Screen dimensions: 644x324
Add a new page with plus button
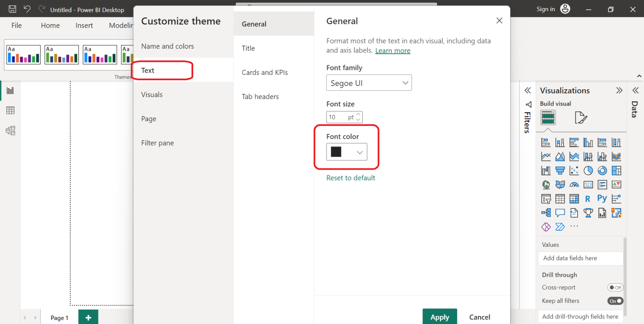point(88,317)
